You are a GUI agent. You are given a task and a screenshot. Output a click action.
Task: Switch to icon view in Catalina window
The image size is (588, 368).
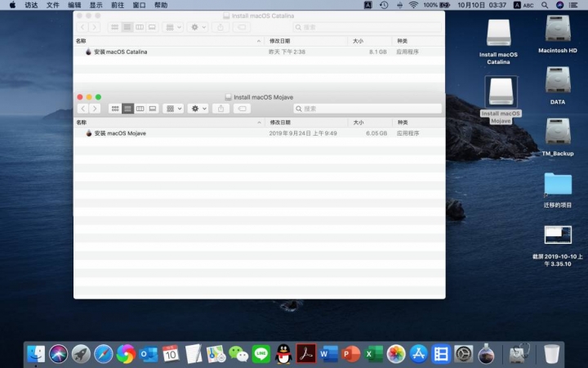click(x=115, y=27)
